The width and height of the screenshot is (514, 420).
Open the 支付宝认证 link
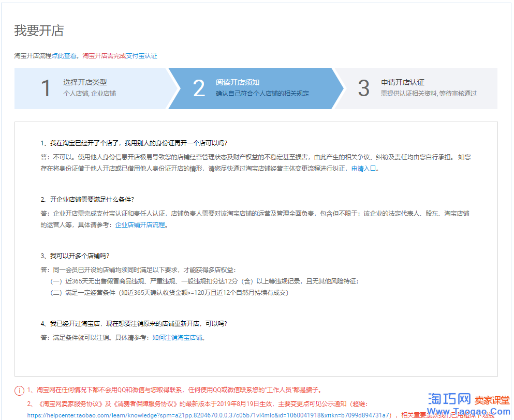(141, 55)
